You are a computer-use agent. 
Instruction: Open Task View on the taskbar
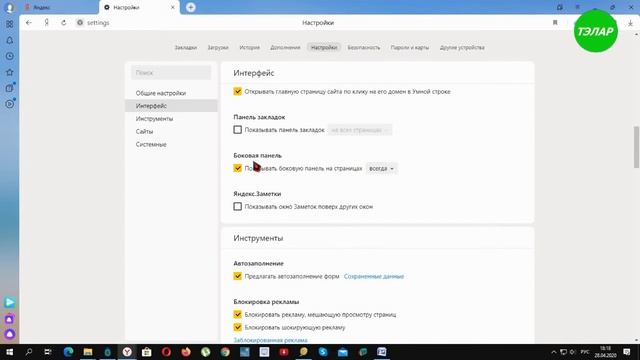[48, 352]
